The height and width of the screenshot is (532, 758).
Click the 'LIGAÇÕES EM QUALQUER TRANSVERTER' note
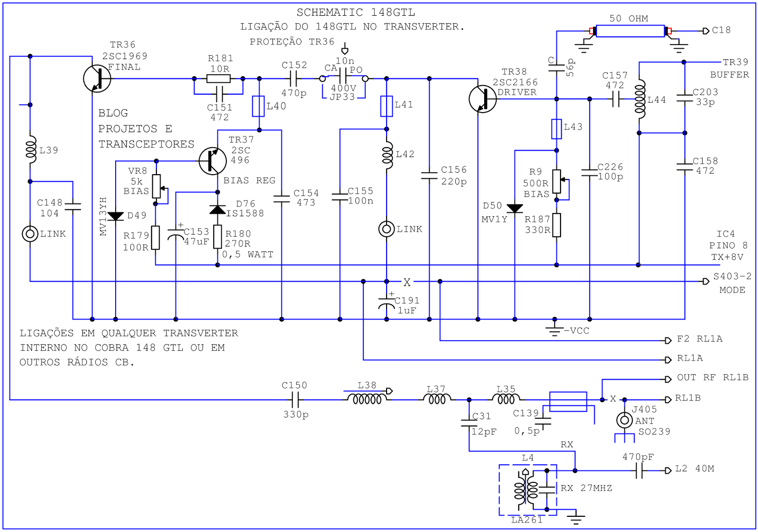tap(129, 333)
